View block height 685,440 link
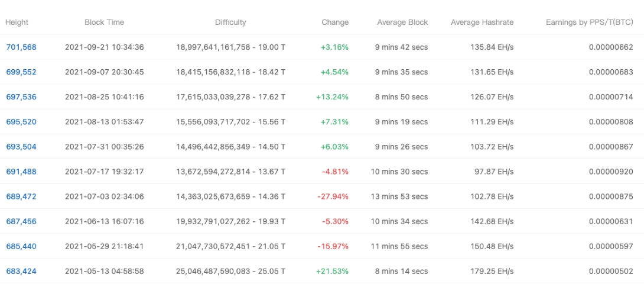This screenshot has height=284, width=644. [x=21, y=246]
